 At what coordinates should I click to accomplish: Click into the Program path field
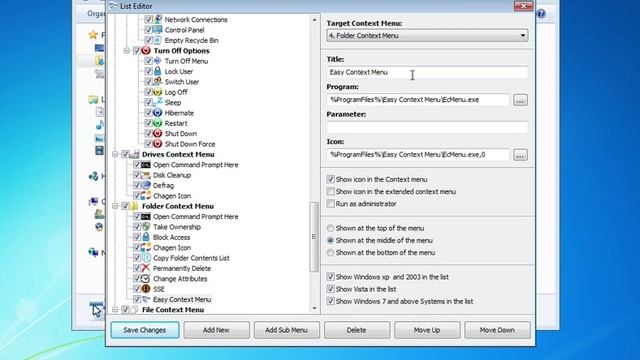coord(418,100)
